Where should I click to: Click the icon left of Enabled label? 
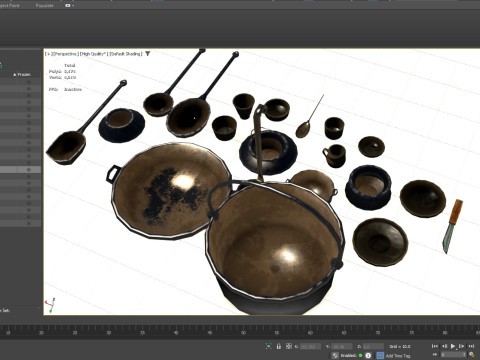tap(335, 355)
